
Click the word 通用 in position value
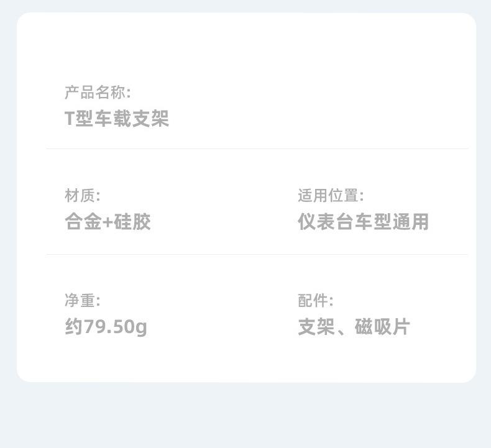(411, 222)
